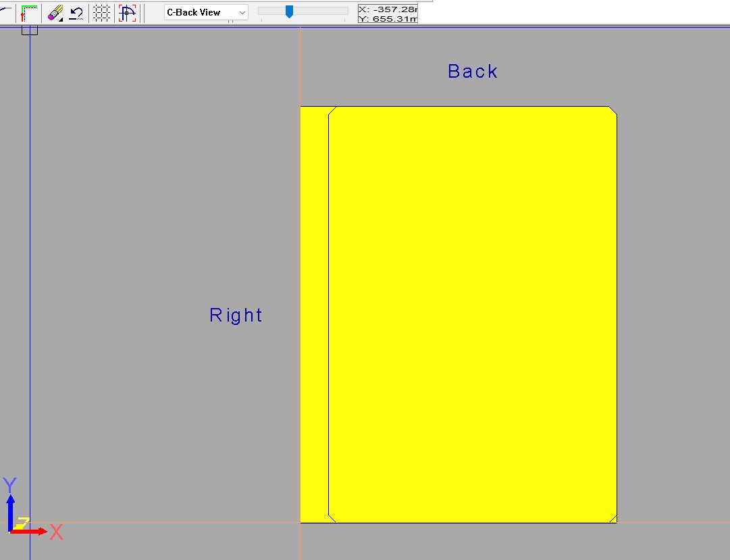Select the large yellow inner panel
Image resolution: width=730 pixels, height=560 pixels.
tap(473, 314)
